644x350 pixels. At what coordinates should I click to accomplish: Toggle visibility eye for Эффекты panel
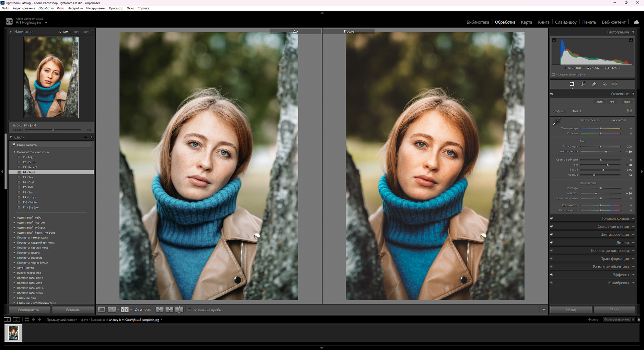[x=552, y=275]
